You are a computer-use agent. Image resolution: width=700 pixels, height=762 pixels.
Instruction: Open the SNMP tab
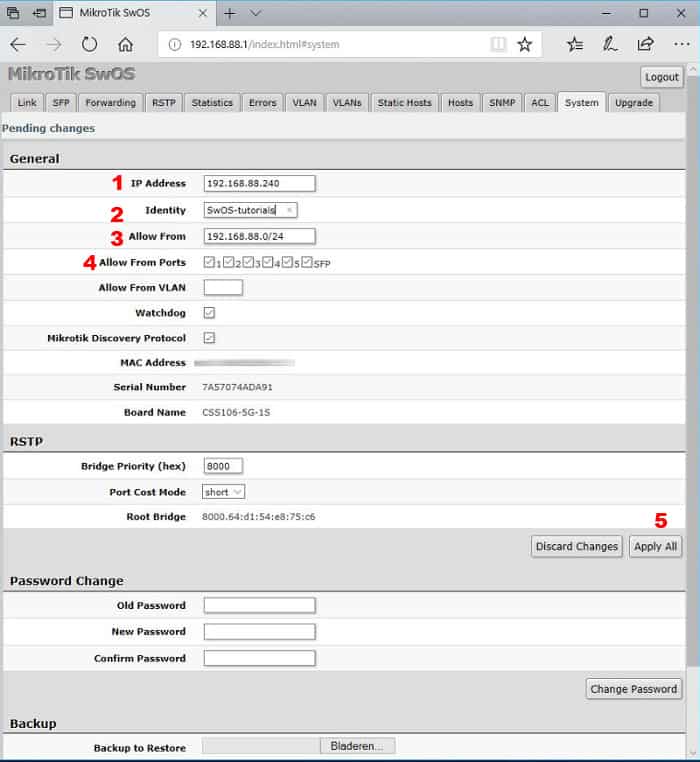(x=502, y=103)
